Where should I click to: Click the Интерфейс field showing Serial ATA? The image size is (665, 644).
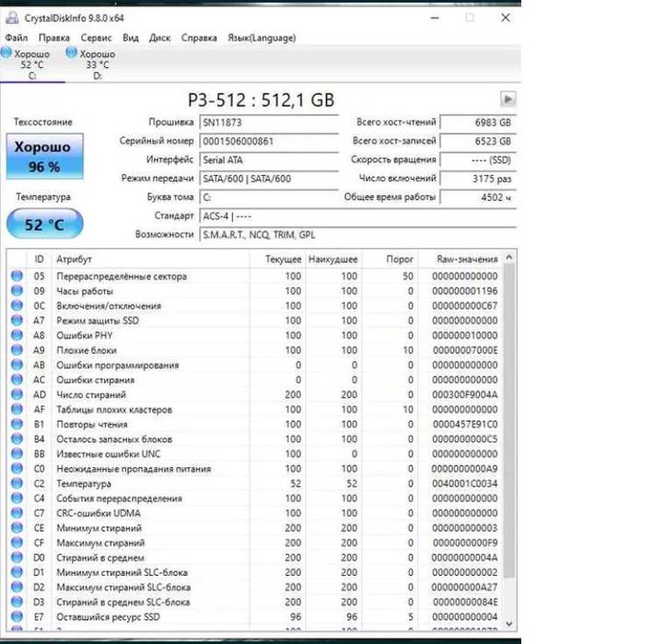coord(269,160)
